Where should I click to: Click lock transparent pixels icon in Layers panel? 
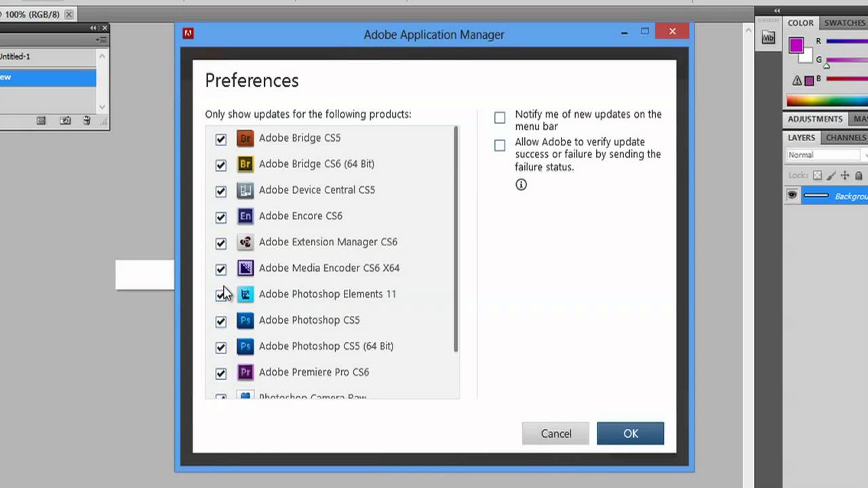817,176
